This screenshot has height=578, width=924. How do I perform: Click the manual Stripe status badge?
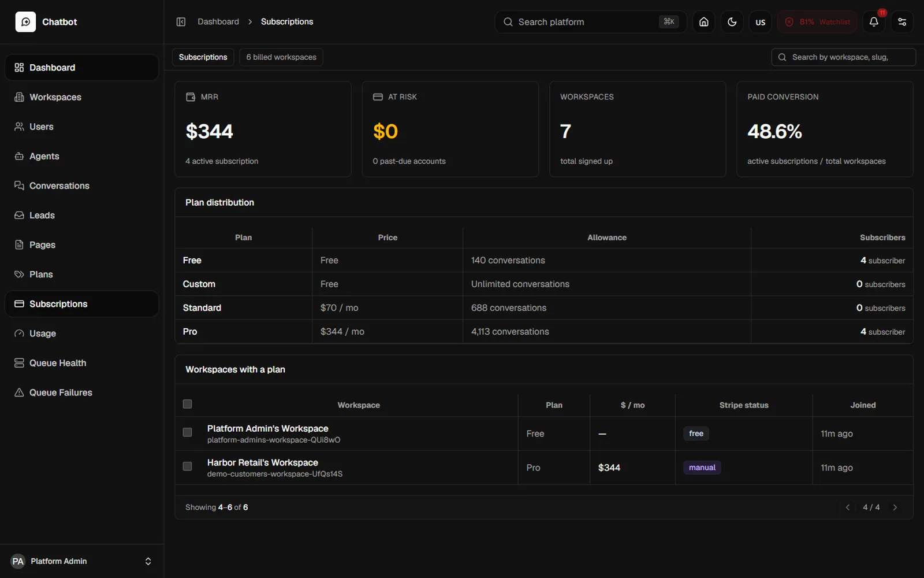(702, 468)
